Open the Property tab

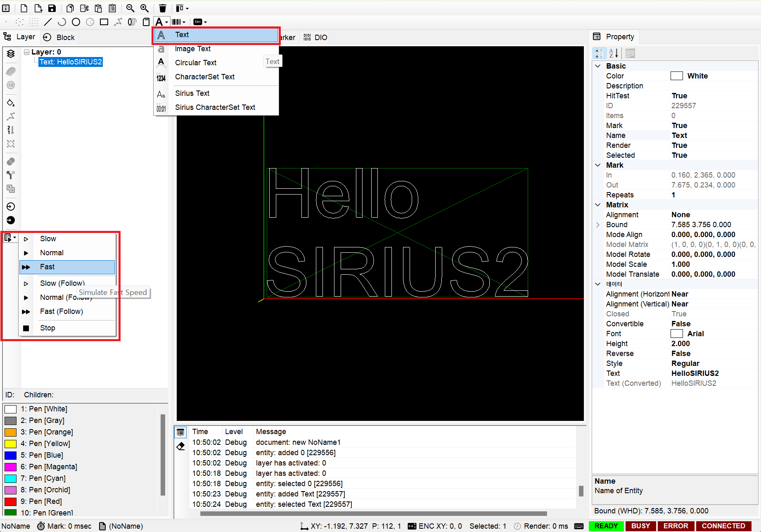pos(614,37)
